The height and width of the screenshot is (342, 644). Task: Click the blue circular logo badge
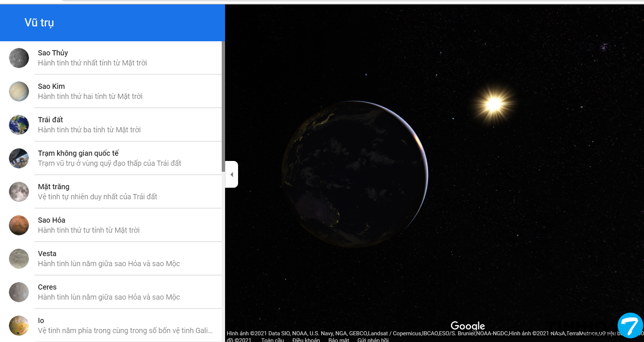(x=630, y=325)
